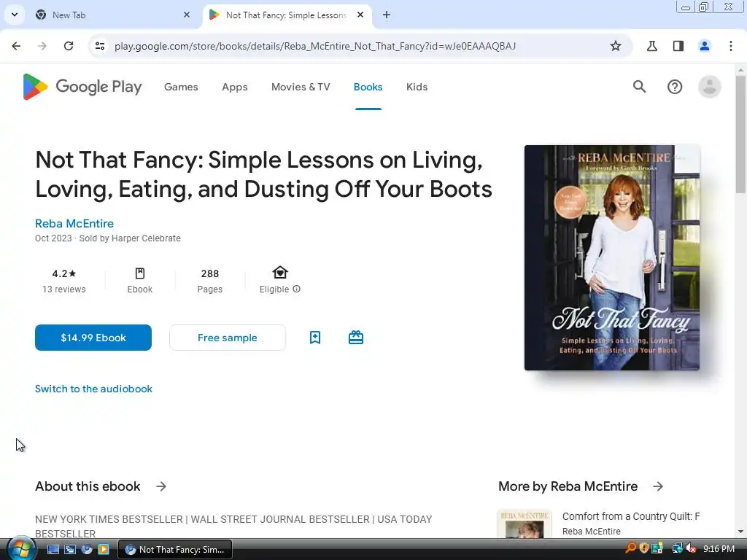The width and height of the screenshot is (747, 560).
Task: Click Switch between windows quick launch icon
Action: coord(70,550)
